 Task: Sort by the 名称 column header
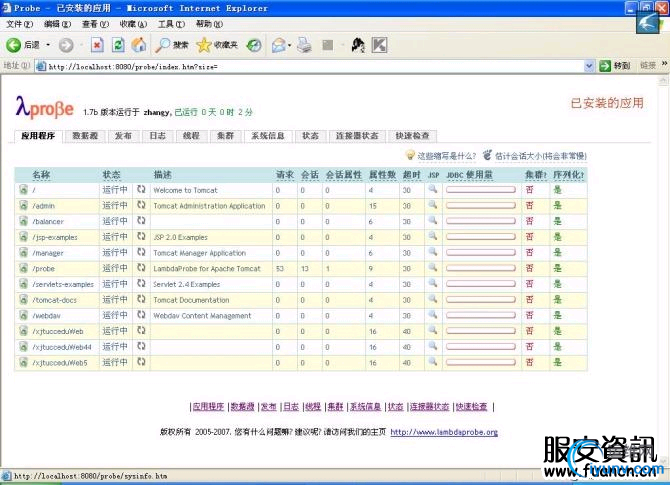[x=41, y=175]
